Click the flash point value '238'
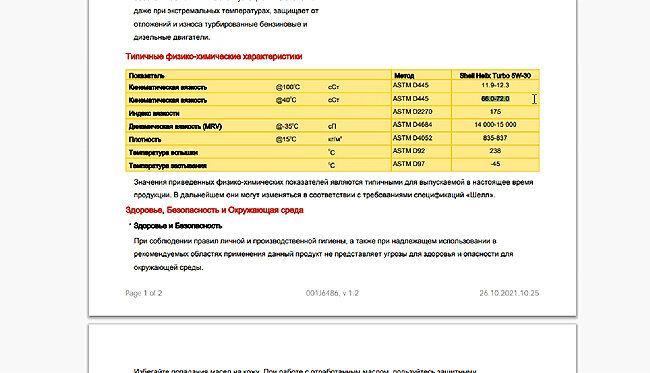 click(495, 151)
